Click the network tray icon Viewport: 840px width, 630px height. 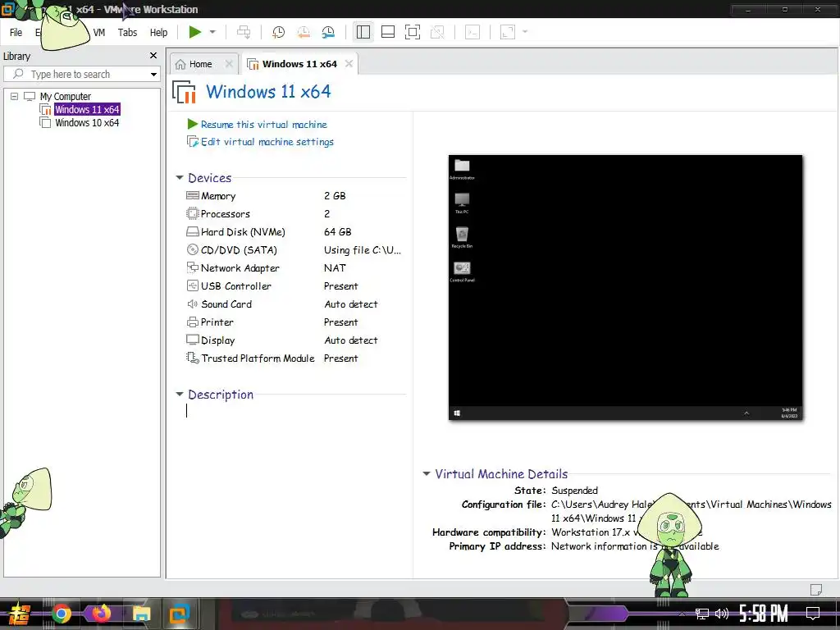tap(701, 614)
